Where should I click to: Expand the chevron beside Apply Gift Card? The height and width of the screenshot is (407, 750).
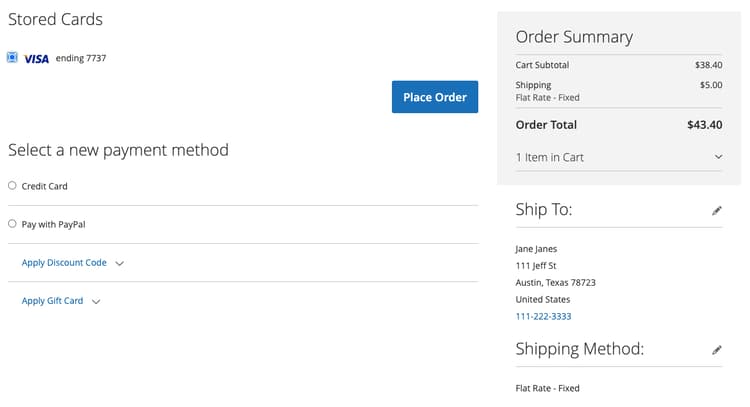(96, 302)
